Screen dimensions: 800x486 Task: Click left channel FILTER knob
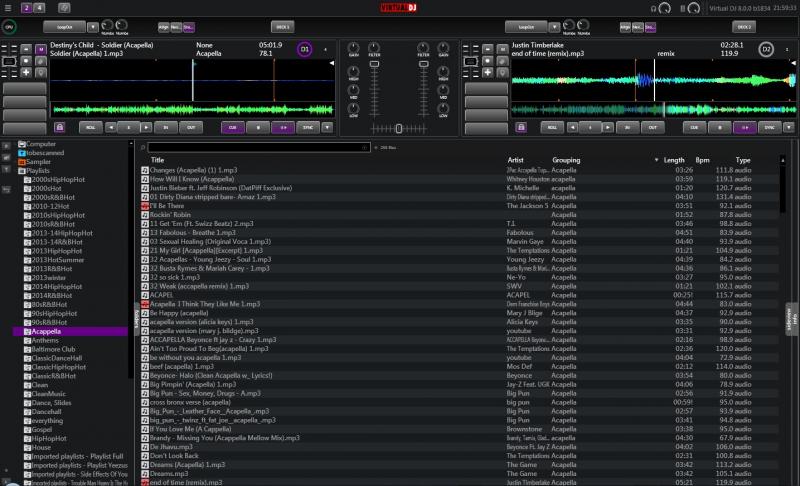pyautogui.click(x=374, y=48)
